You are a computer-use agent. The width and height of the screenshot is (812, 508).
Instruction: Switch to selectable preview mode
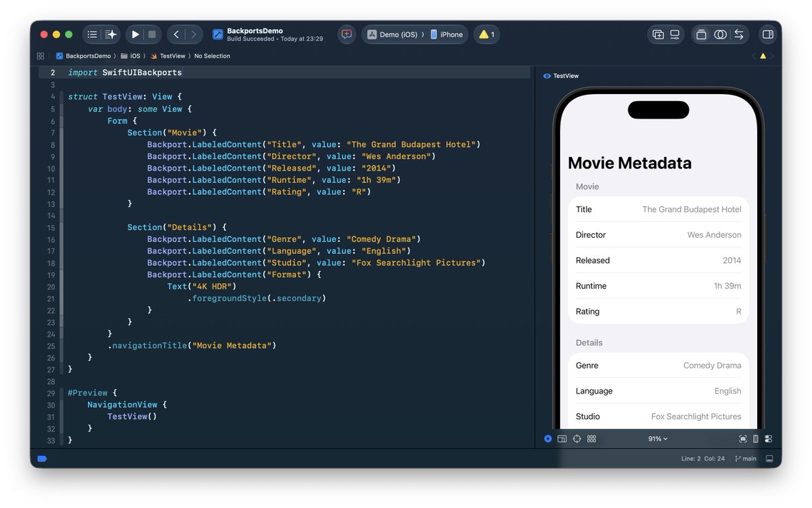pos(562,439)
